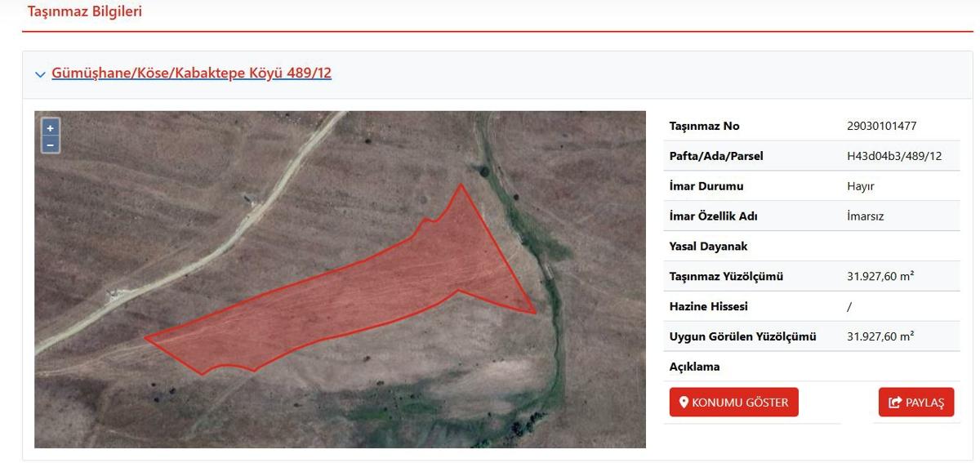
Task: Click the share arrow icon in PAYLAŞ
Action: coord(895,403)
